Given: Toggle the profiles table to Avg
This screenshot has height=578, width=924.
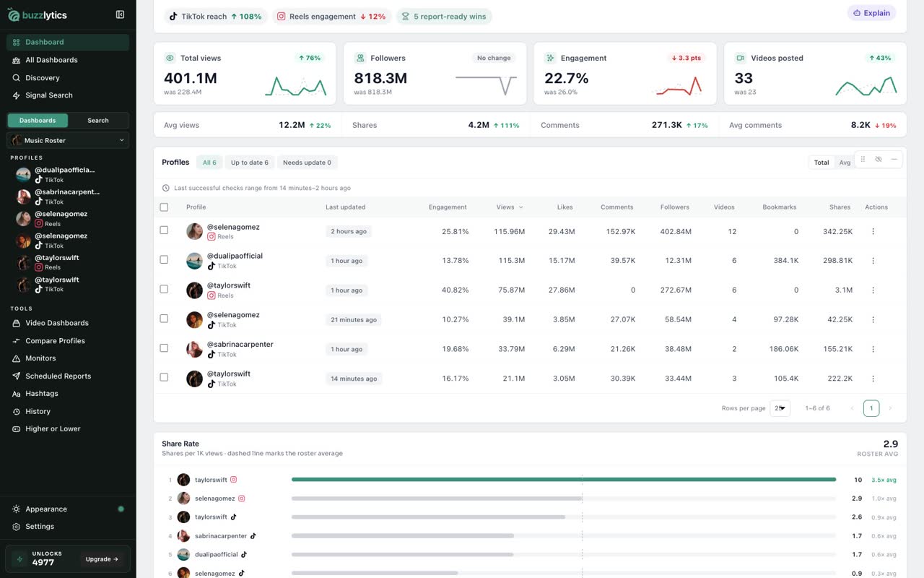Looking at the screenshot, I should coord(845,163).
